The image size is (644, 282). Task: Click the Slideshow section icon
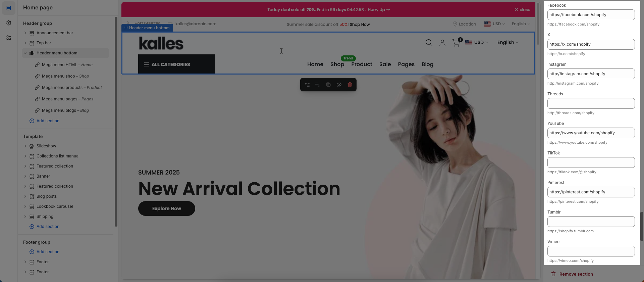pos(32,146)
